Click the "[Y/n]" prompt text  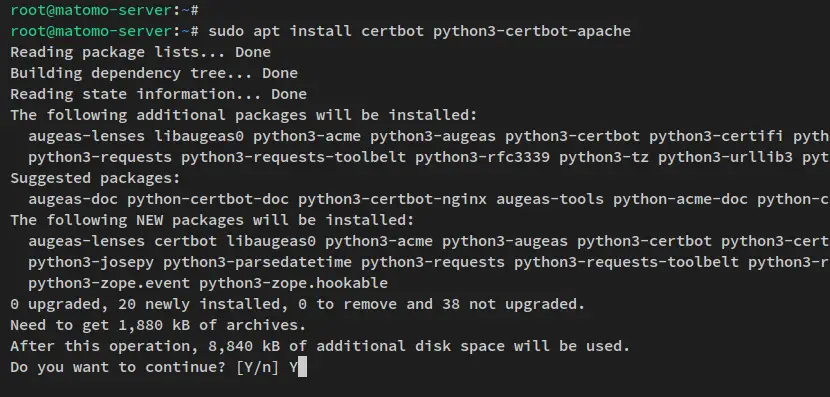(258, 367)
